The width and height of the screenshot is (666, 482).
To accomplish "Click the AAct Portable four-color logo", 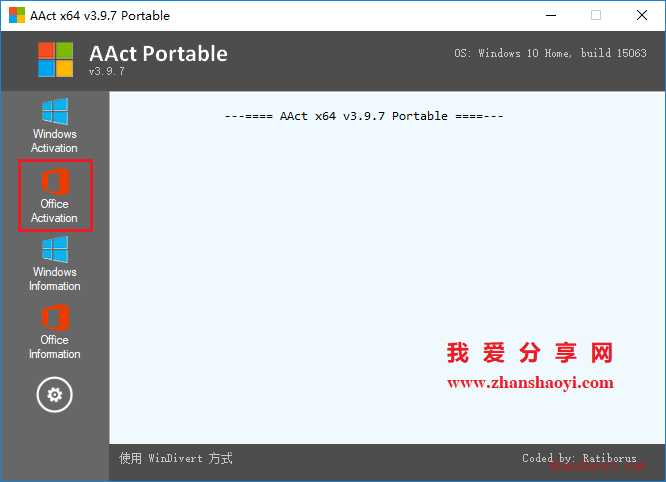I will (55, 59).
